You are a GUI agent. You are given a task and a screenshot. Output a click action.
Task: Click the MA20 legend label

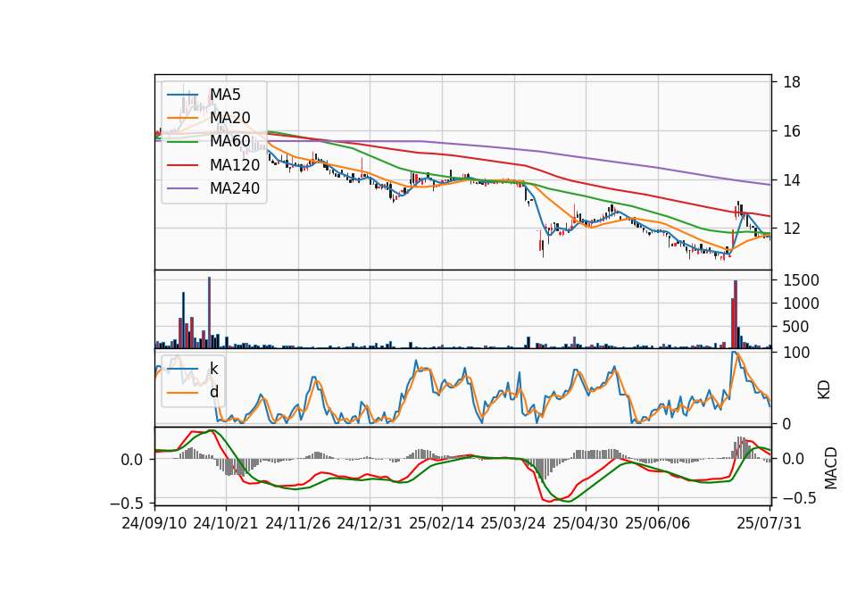pos(230,118)
